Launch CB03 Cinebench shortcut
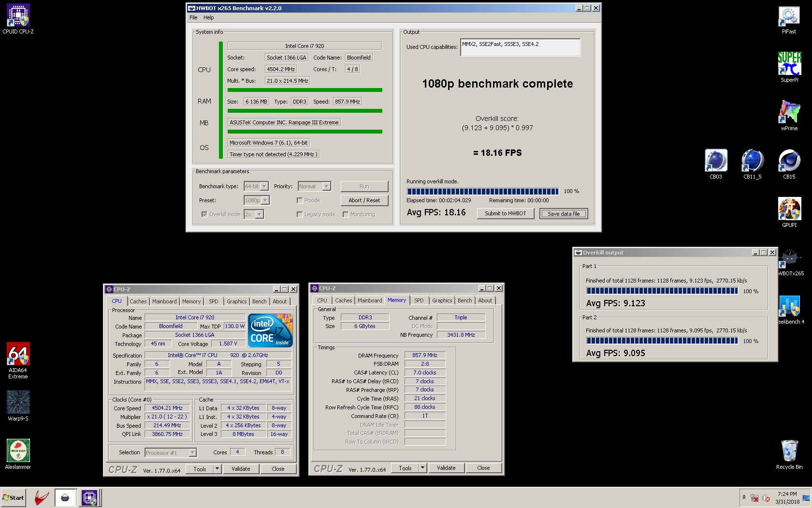The image size is (812, 508). coord(716,164)
